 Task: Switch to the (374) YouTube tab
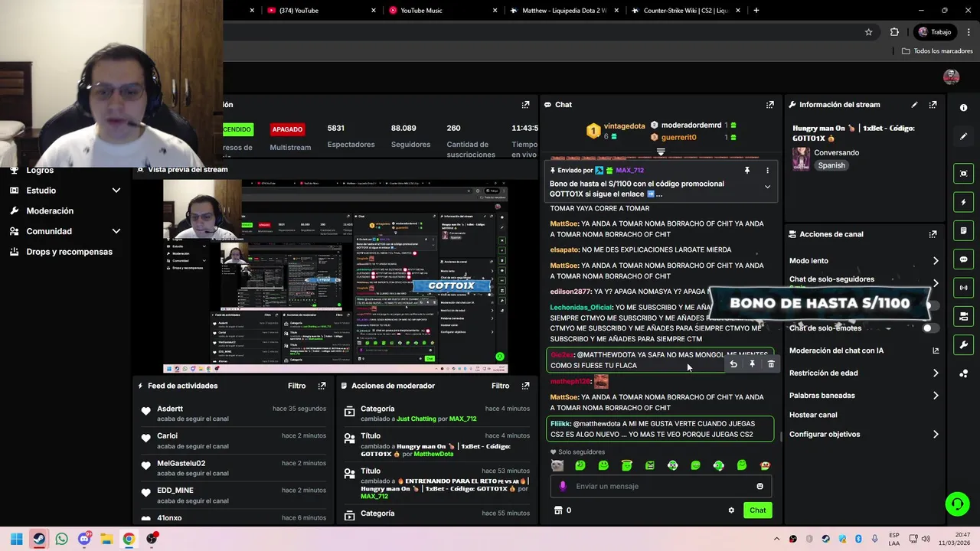[320, 11]
